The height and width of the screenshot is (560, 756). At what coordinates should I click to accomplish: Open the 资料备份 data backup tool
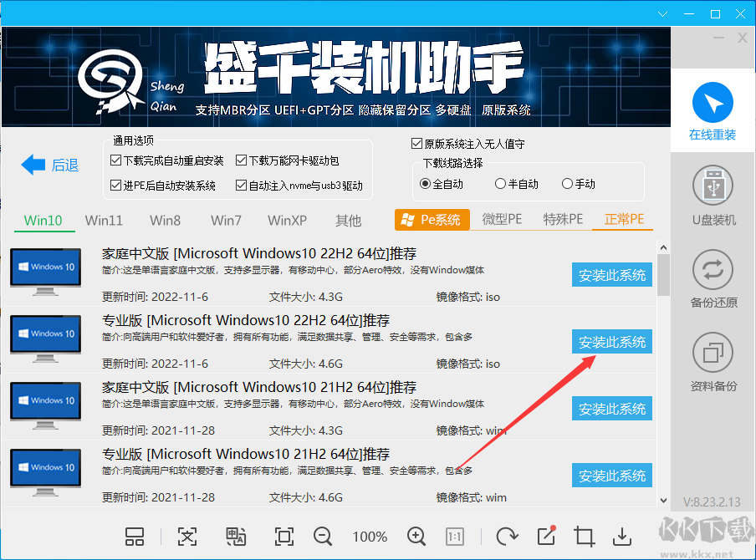(712, 359)
